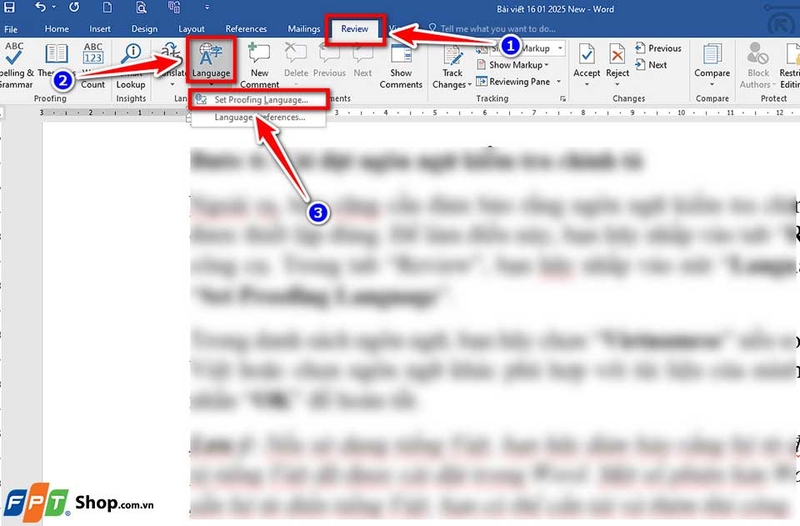The width and height of the screenshot is (800, 526).
Task: Toggle Show Comments
Action: 401,65
